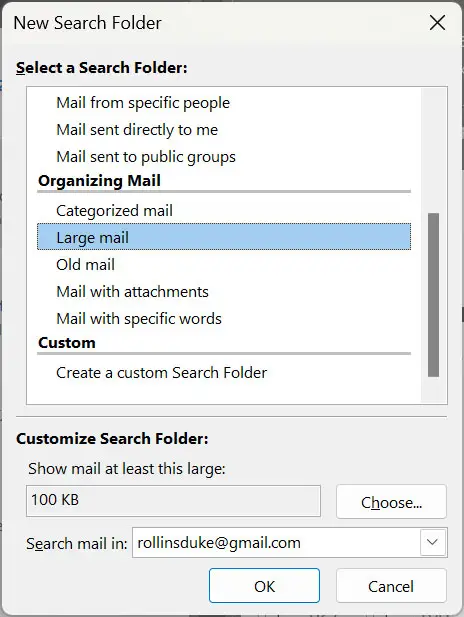Image resolution: width=464 pixels, height=617 pixels.
Task: Cancel the New Search Folder dialog
Action: pos(391,586)
